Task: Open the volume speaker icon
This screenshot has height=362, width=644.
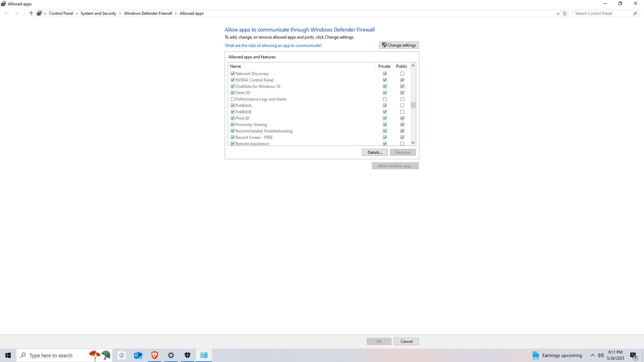Action: (x=601, y=355)
